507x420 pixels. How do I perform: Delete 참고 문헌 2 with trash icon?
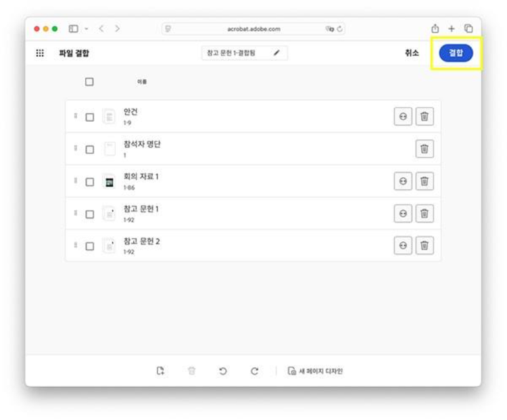tap(425, 246)
